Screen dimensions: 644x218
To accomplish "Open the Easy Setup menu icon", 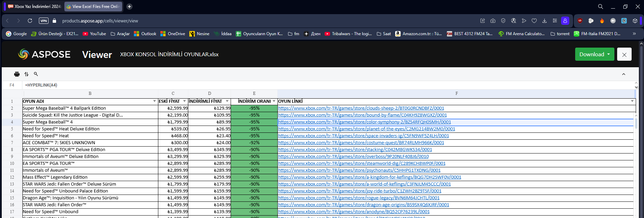I will [x=555, y=21].
